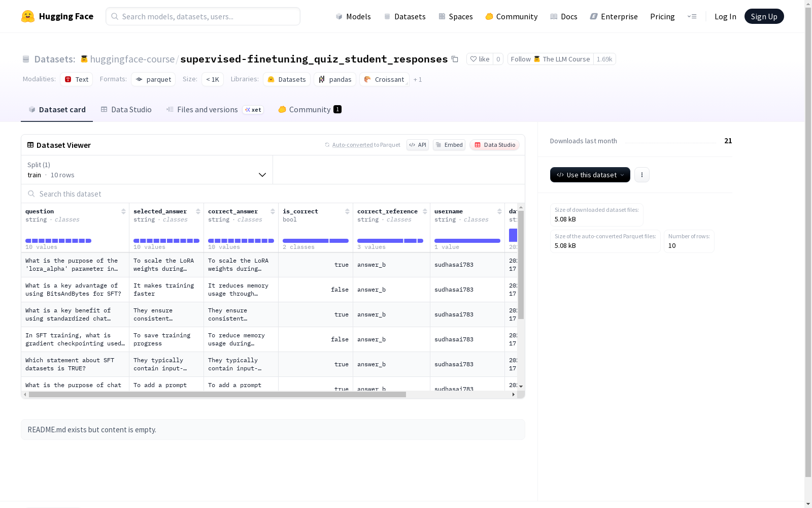The width and height of the screenshot is (812, 508).
Task: Open the more navigation options menu icon
Action: click(x=692, y=16)
